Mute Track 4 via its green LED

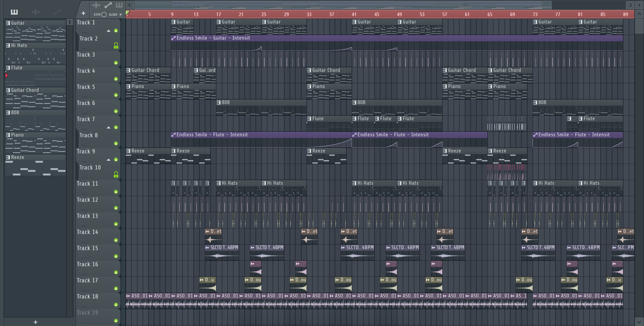click(x=116, y=79)
